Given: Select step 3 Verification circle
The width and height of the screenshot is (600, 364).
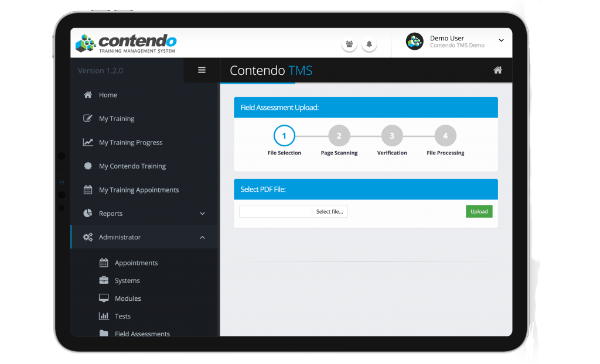Looking at the screenshot, I should 392,136.
